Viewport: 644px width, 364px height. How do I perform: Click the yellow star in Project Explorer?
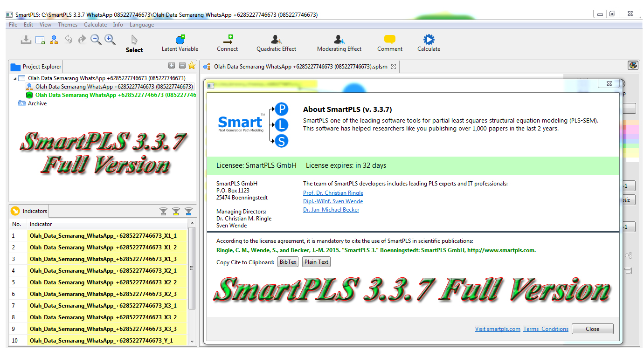(x=192, y=66)
